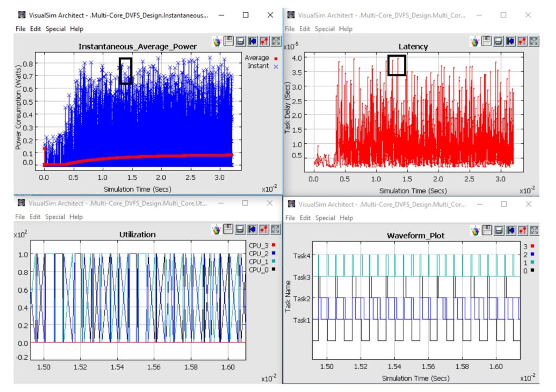
Task: Reset axes in Instantaneous_Average_Power window toolbar
Action: (x=252, y=41)
